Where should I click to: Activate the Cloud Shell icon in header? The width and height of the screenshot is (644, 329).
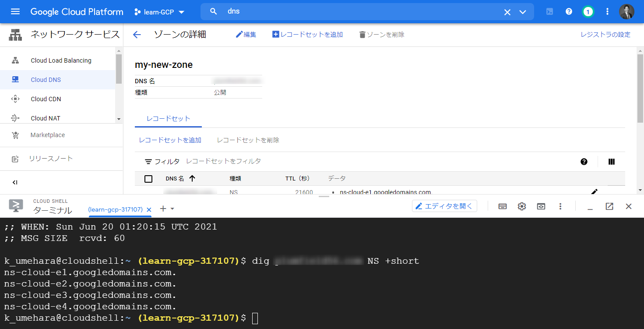tap(549, 12)
